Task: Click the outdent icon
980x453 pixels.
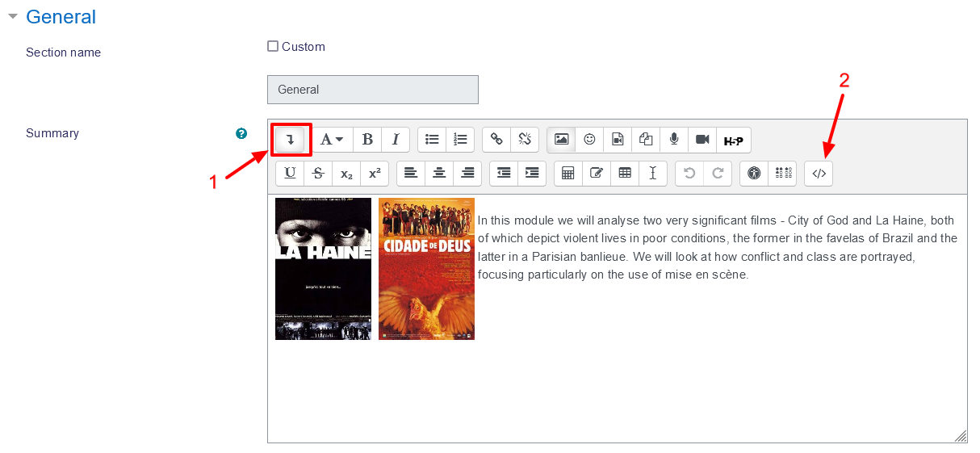Action: 504,174
